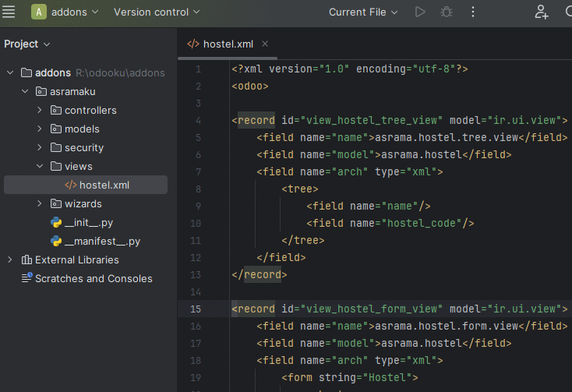
Task: Select the addons root folder icon
Action: tap(26, 72)
